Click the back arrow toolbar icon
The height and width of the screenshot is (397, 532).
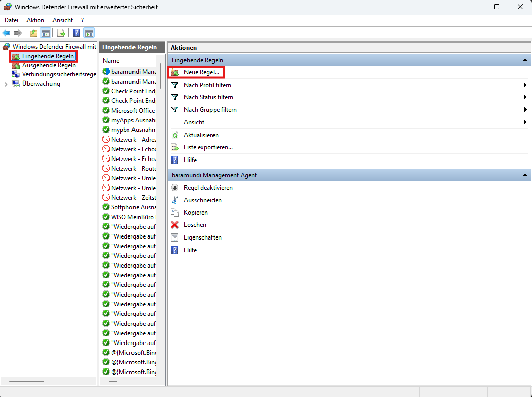6,33
